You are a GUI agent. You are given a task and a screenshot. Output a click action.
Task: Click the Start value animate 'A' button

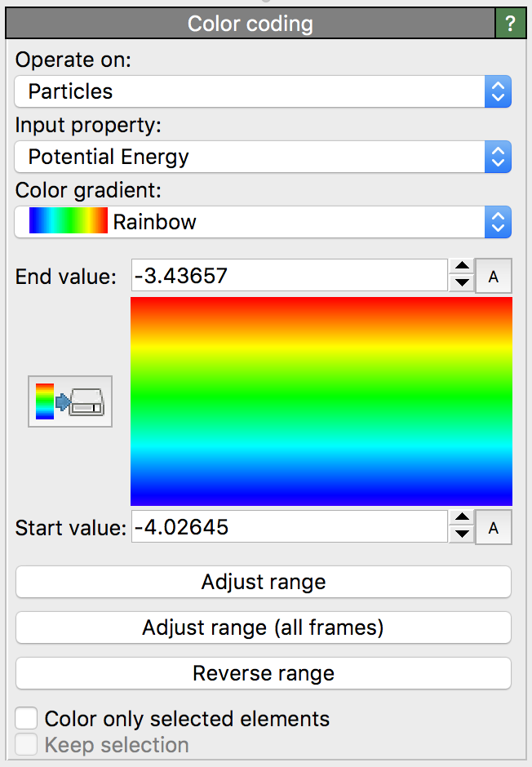494,528
